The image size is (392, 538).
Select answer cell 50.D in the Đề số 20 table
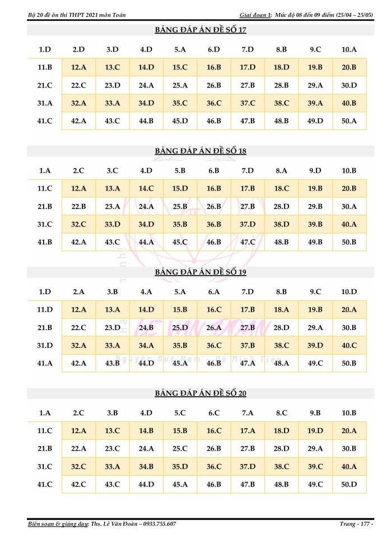tap(349, 484)
